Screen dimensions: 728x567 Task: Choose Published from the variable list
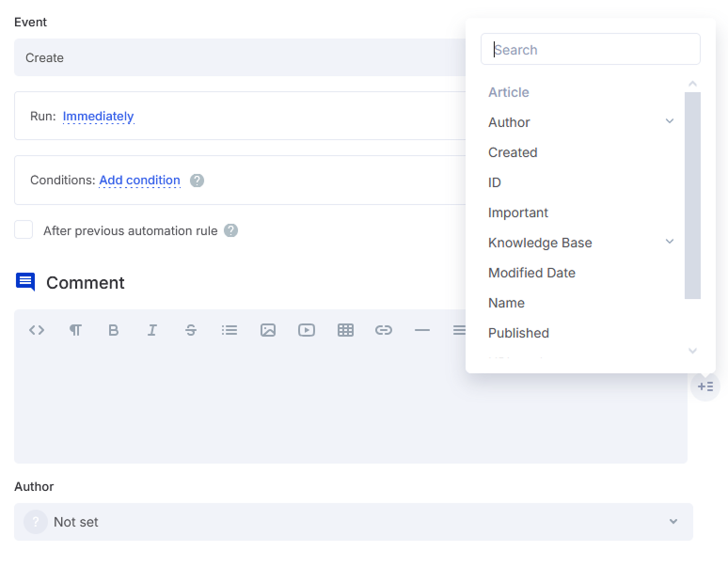coord(518,333)
